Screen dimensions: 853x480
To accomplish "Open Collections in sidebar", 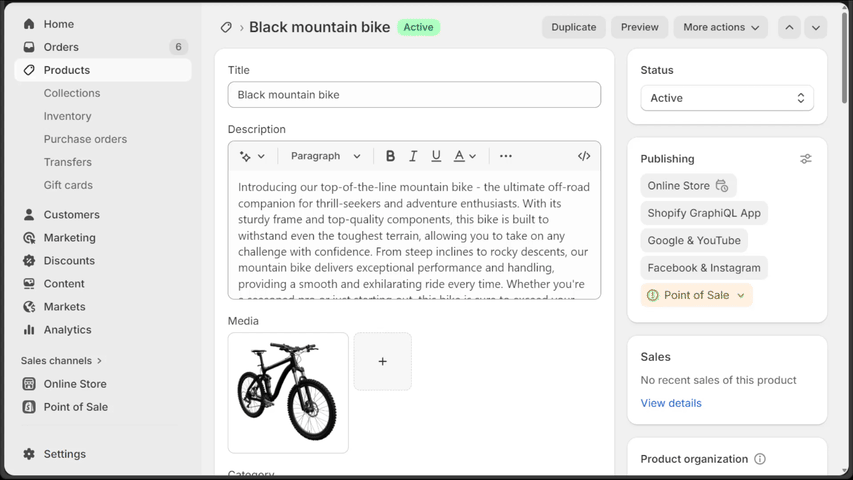I will (x=72, y=93).
